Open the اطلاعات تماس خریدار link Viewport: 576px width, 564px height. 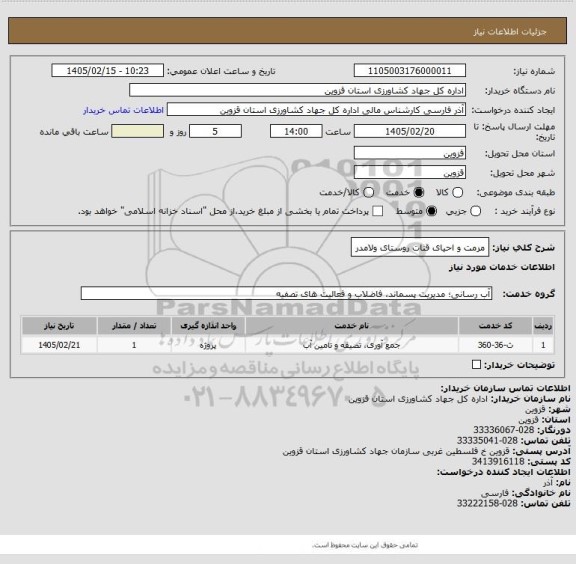click(x=123, y=110)
